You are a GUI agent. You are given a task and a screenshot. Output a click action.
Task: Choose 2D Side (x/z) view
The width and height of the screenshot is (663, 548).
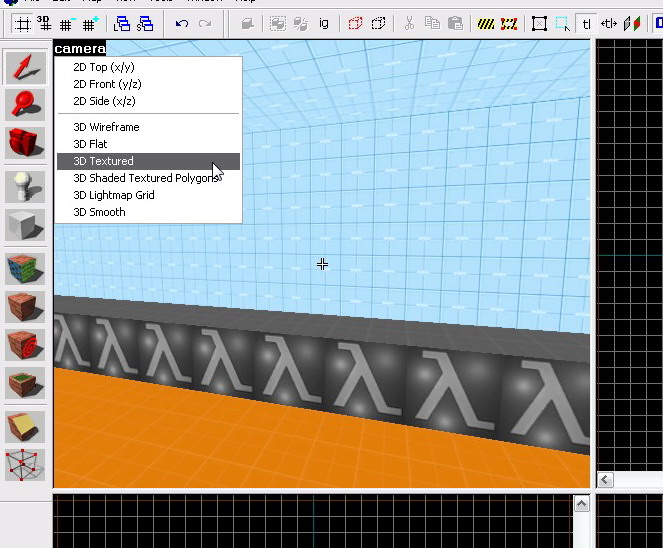(148, 101)
